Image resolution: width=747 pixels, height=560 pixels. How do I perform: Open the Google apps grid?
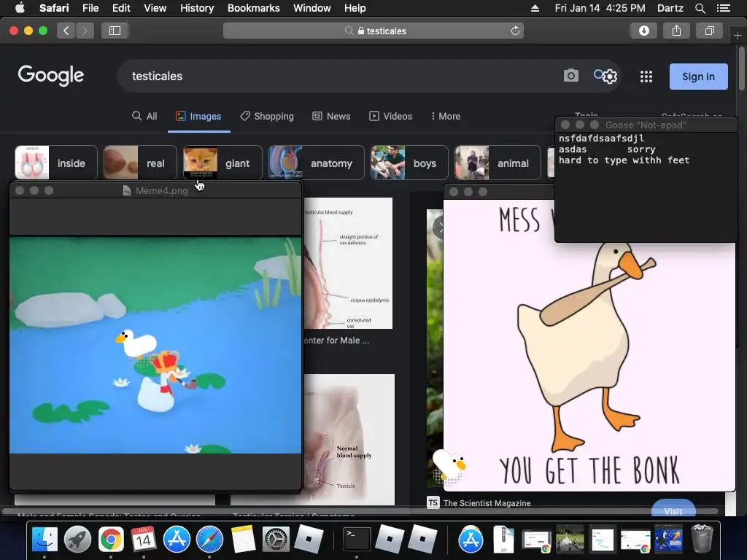(x=646, y=77)
